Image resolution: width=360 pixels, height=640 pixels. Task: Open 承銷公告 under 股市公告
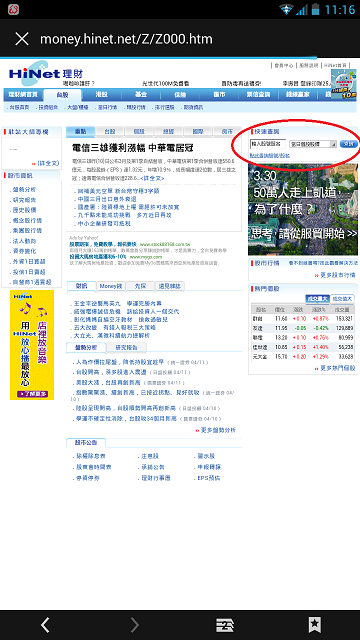click(x=152, y=467)
